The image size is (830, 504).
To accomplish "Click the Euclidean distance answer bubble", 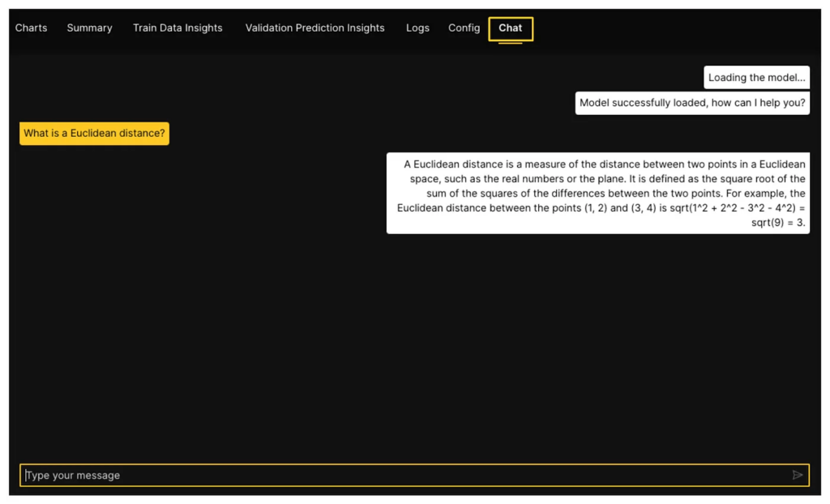I will coord(597,194).
